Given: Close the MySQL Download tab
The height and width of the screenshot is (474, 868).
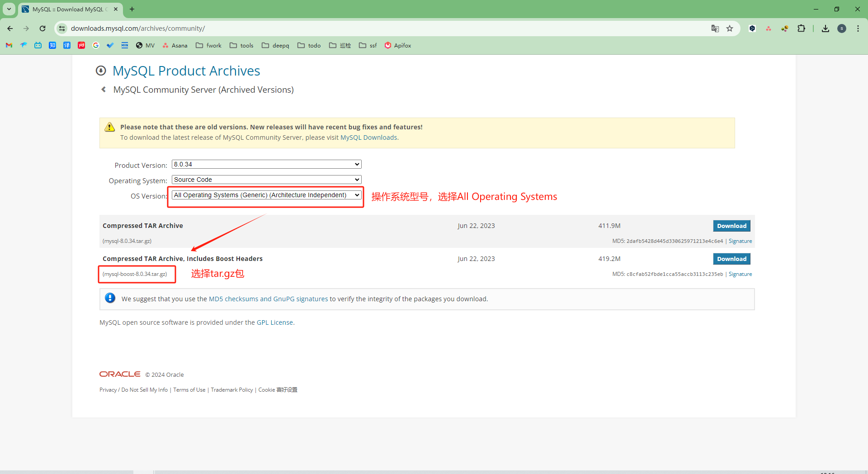Looking at the screenshot, I should (116, 9).
